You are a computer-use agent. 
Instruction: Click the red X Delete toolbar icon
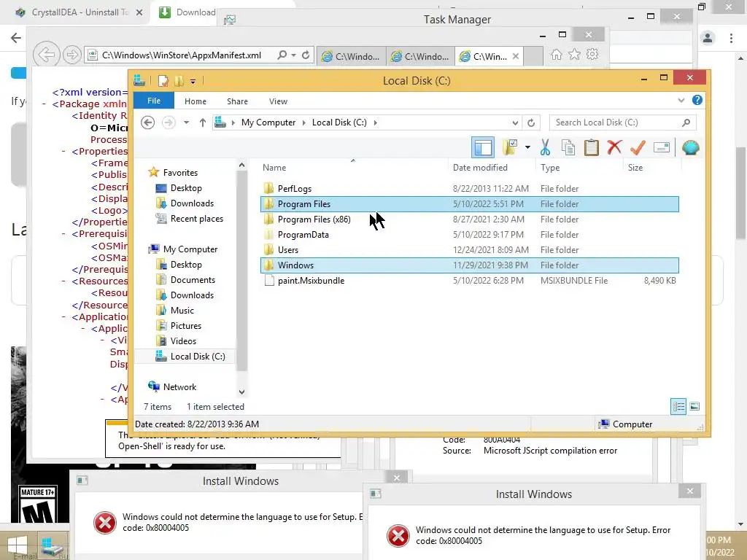coord(614,147)
